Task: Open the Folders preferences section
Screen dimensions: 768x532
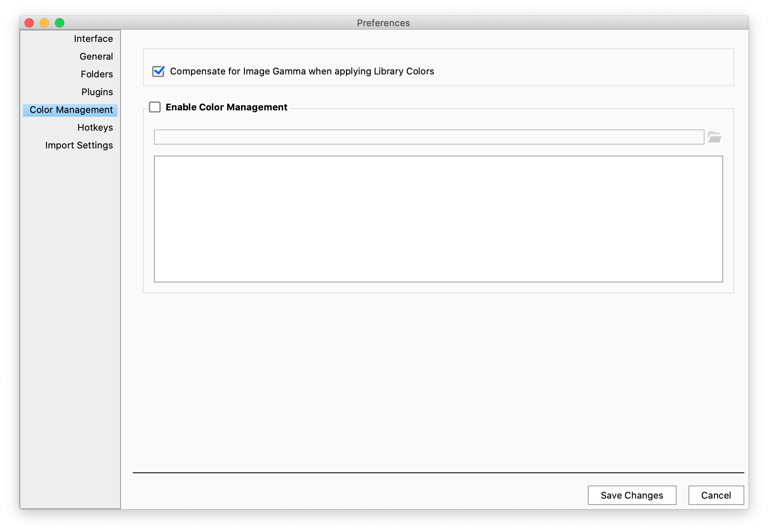Action: click(x=97, y=74)
